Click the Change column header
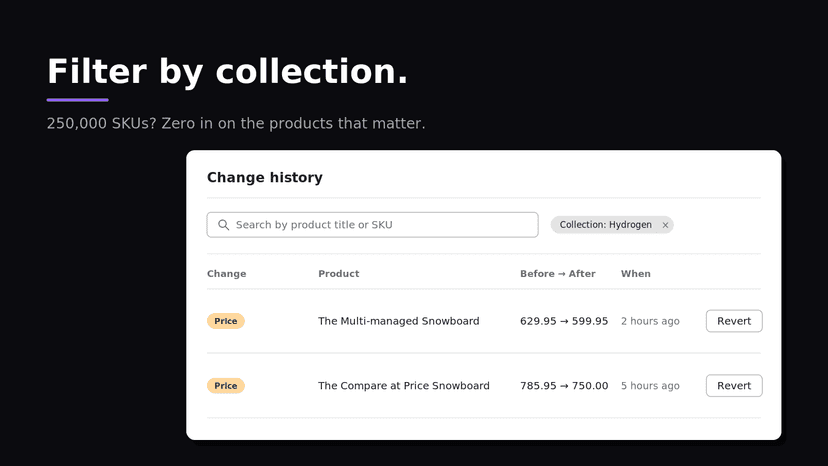828x466 pixels. coord(227,274)
